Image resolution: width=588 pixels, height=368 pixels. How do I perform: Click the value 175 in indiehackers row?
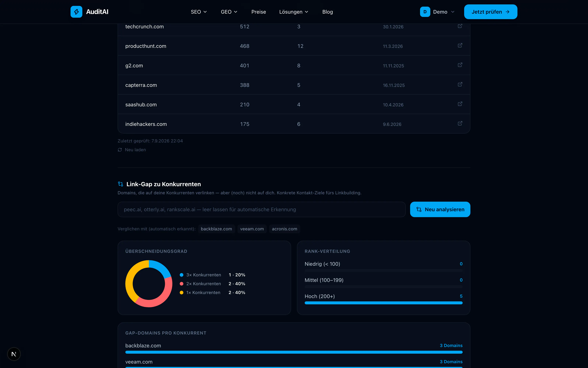[x=245, y=124]
